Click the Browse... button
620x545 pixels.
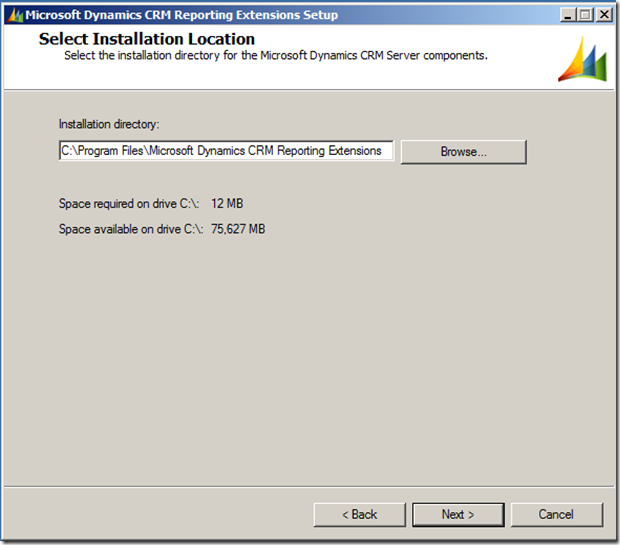463,152
